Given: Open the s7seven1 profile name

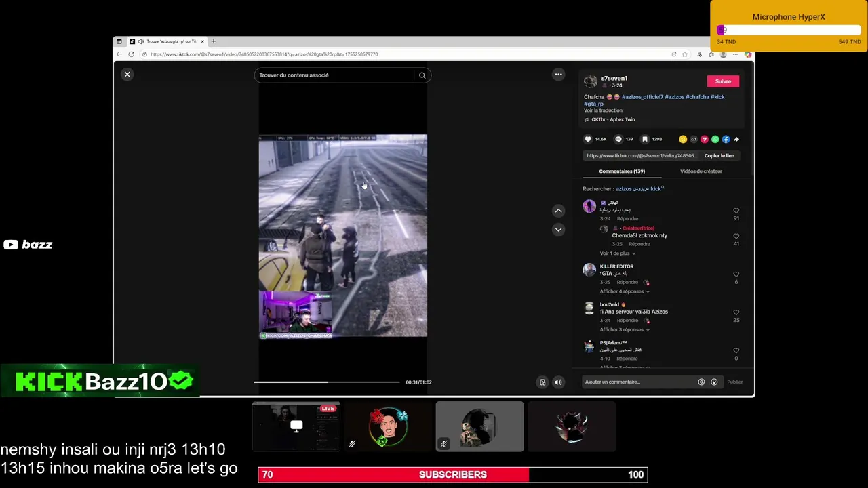Looking at the screenshot, I should point(614,79).
